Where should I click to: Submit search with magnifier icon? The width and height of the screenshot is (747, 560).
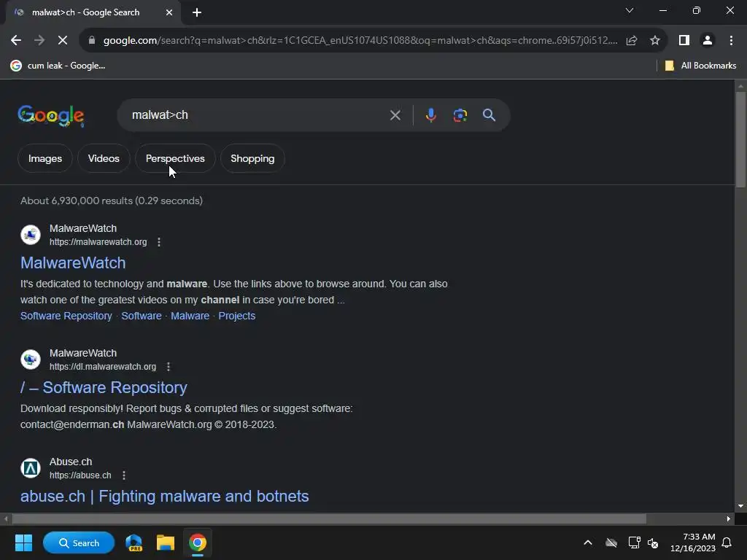(489, 114)
